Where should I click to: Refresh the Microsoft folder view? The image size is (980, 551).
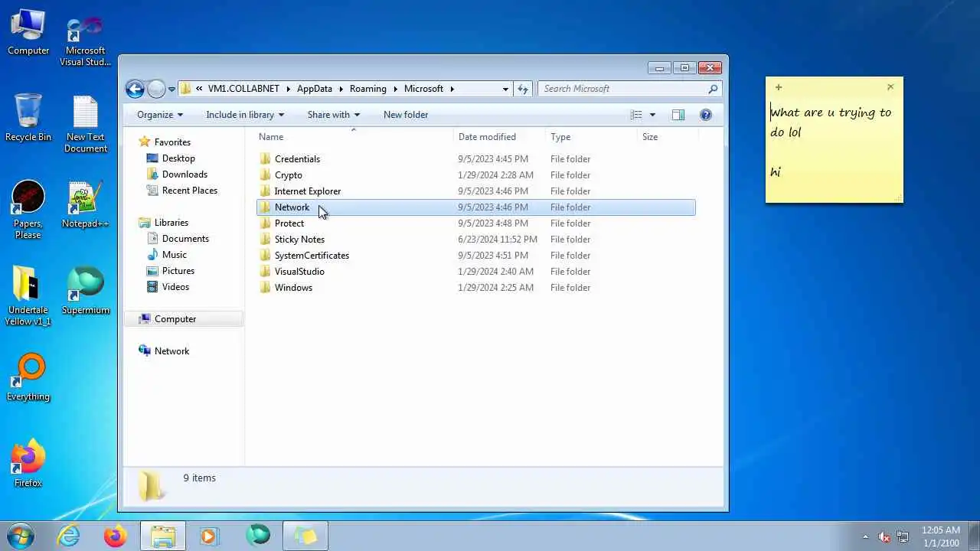pos(523,89)
